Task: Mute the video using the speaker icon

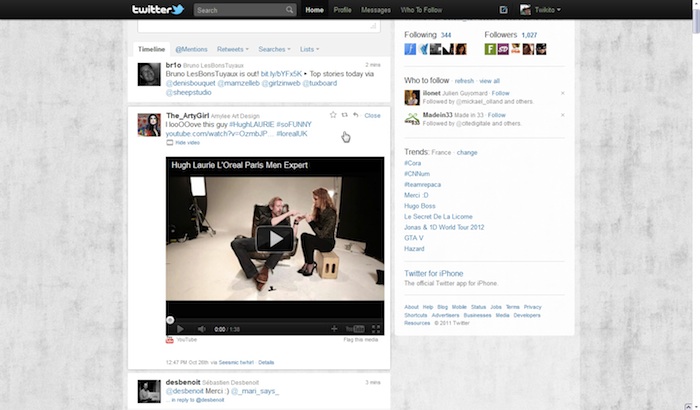Action: (201, 328)
